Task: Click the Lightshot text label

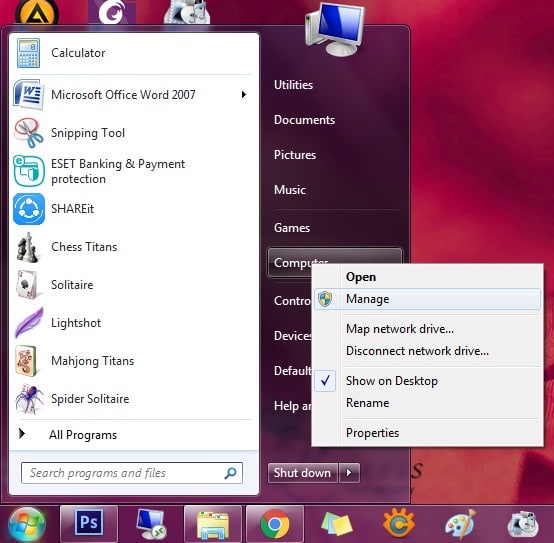Action: point(76,323)
